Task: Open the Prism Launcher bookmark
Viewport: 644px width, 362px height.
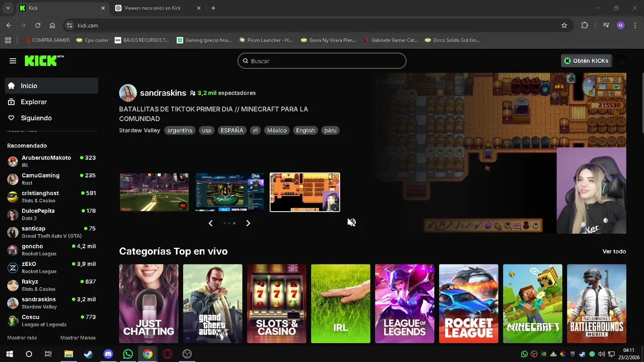Action: pyautogui.click(x=266, y=40)
